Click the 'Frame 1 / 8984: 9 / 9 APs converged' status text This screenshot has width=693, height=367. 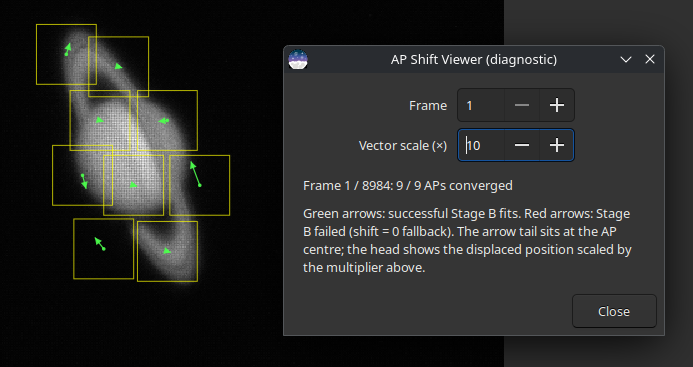407,185
